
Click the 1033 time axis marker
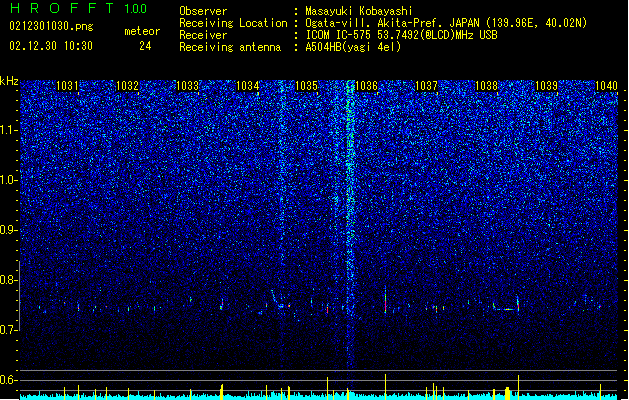pyautogui.click(x=187, y=86)
